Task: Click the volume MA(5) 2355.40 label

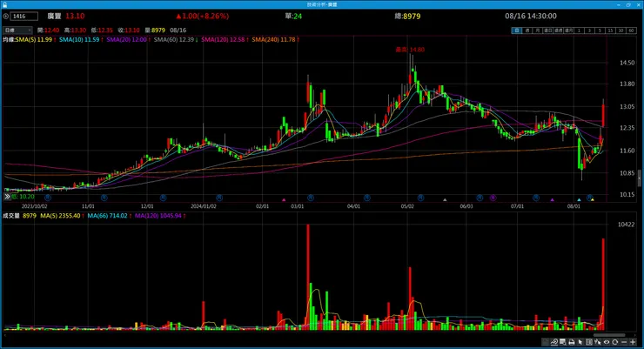Action: click(60, 216)
